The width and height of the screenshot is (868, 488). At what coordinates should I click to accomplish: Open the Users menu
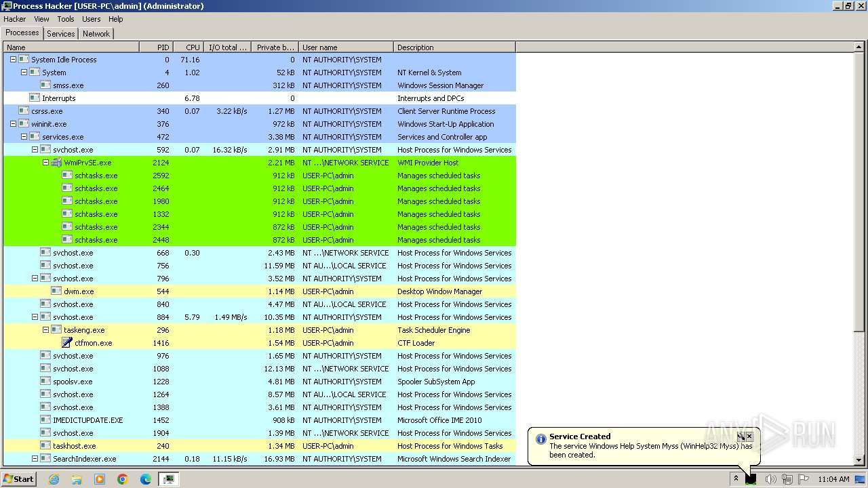coord(91,19)
